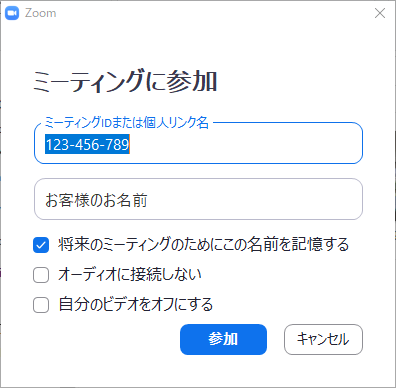Click the キャンセル button

[323, 339]
